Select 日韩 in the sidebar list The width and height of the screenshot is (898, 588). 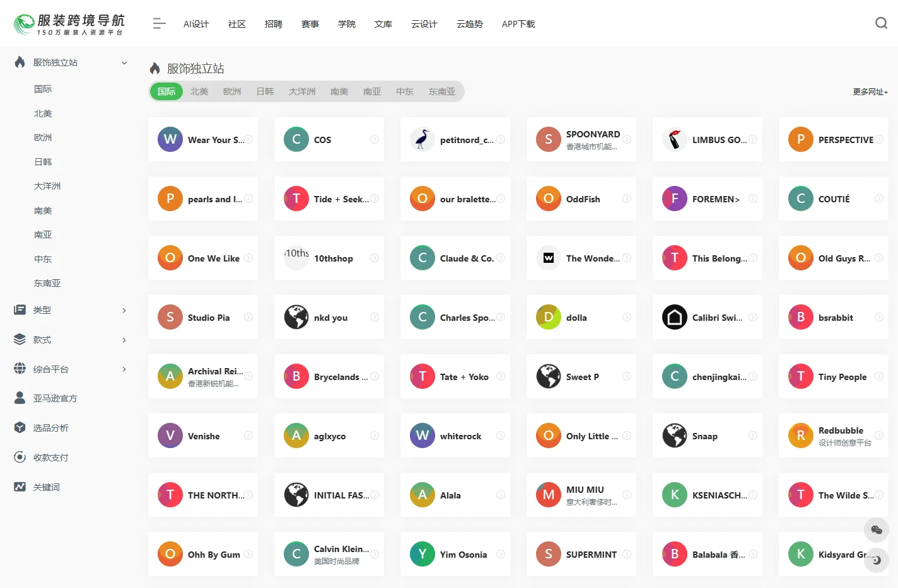[43, 162]
